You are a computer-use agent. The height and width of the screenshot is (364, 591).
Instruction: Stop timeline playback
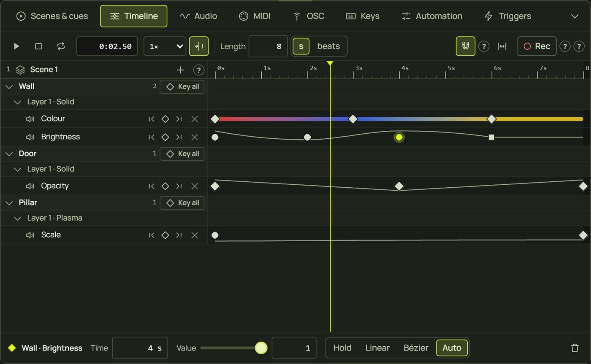38,46
